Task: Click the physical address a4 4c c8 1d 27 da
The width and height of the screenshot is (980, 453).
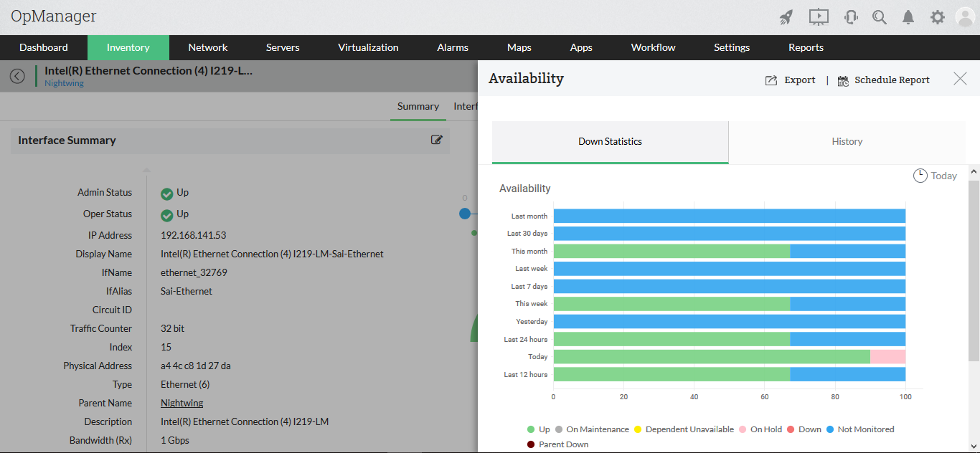Action: pyautogui.click(x=196, y=366)
